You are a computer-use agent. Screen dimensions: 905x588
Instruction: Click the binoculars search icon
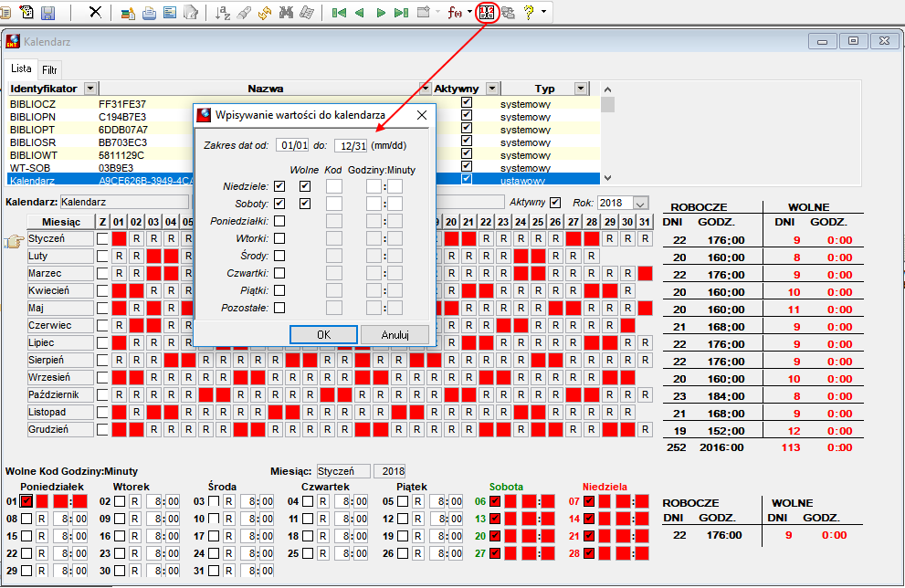(286, 12)
